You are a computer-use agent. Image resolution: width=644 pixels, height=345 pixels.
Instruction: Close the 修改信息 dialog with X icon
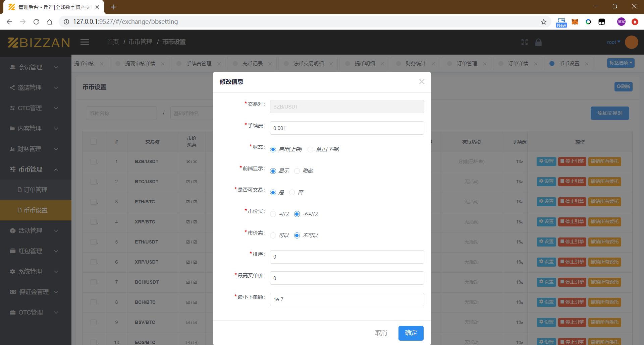click(x=422, y=82)
